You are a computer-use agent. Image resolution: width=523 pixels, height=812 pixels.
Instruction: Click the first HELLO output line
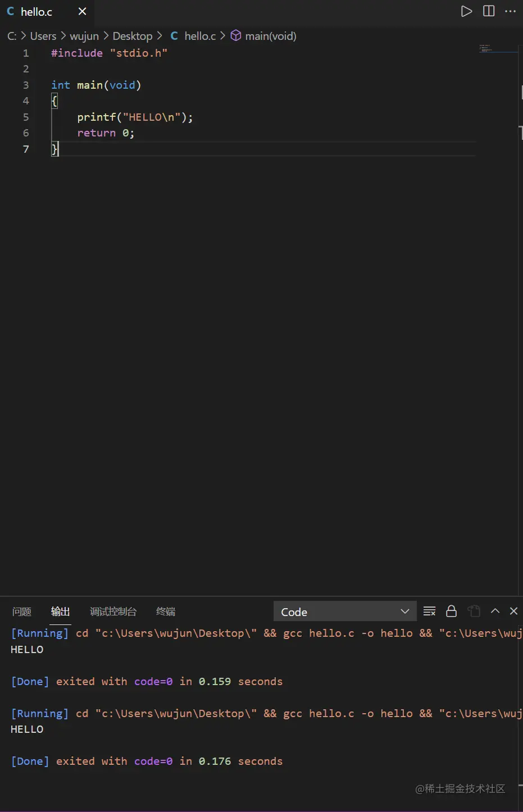click(27, 650)
